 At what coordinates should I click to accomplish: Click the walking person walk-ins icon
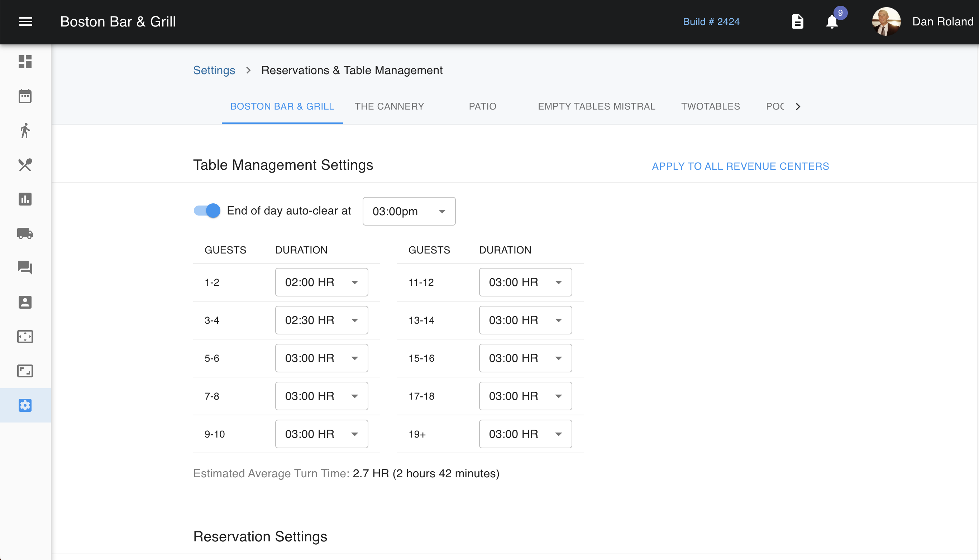25,130
